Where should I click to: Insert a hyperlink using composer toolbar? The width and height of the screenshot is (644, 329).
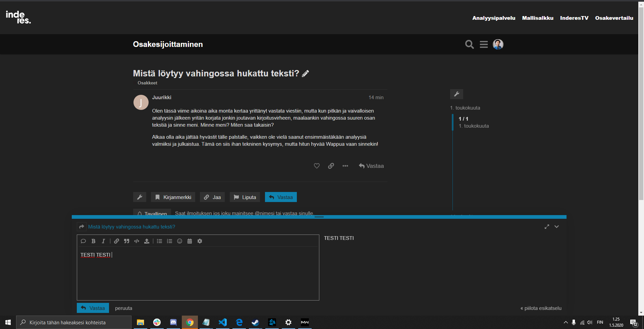pyautogui.click(x=116, y=241)
